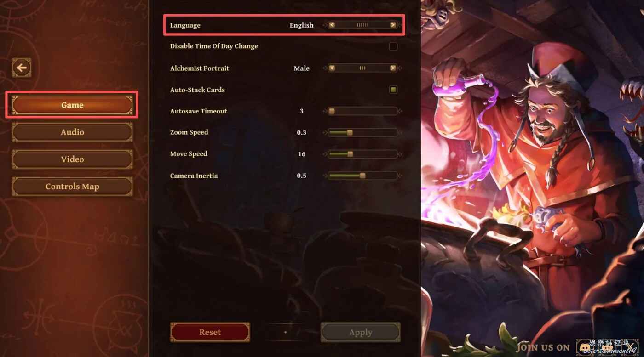Go back using the arrow icon

click(22, 68)
